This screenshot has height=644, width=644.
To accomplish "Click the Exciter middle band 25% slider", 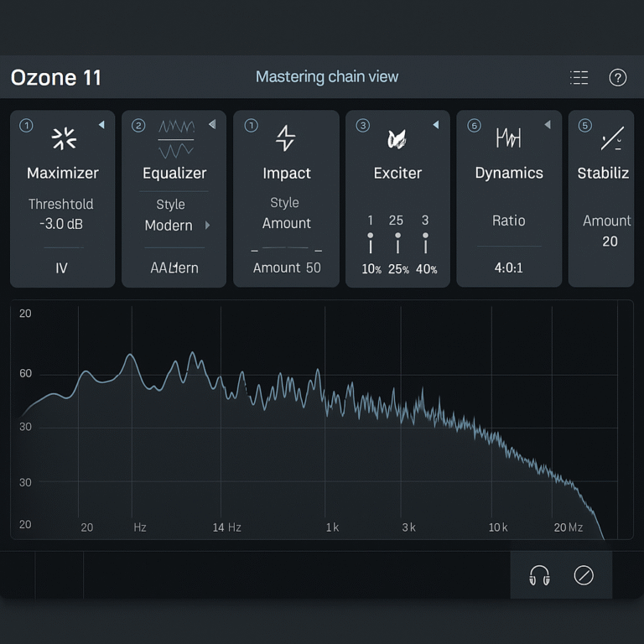I will tap(397, 242).
